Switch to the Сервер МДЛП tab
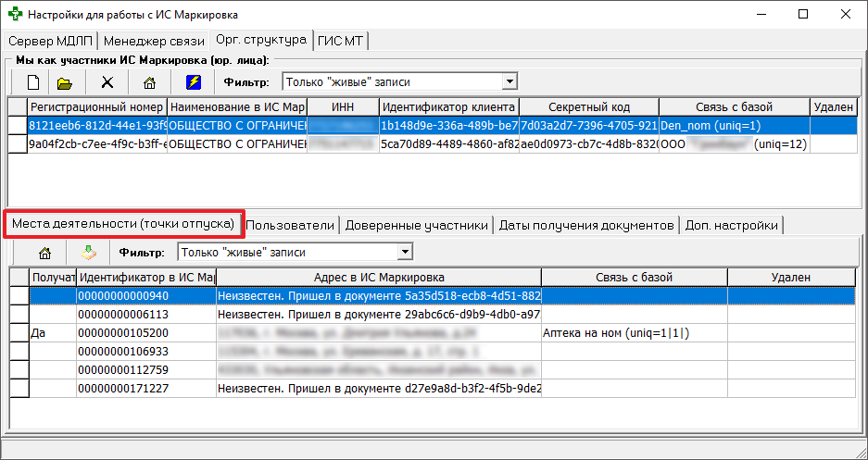Image resolution: width=868 pixels, height=460 pixels. tap(51, 41)
